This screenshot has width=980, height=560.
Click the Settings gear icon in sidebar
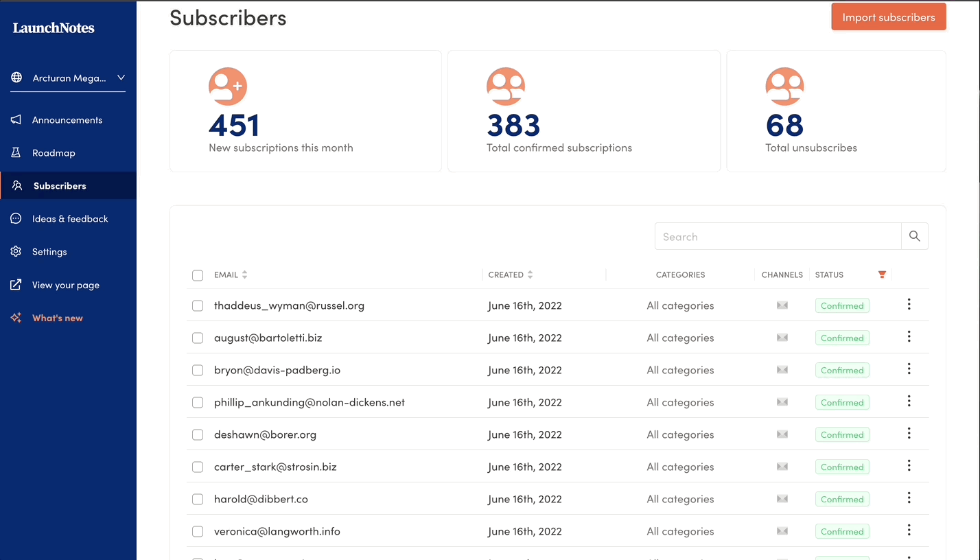[x=16, y=252]
